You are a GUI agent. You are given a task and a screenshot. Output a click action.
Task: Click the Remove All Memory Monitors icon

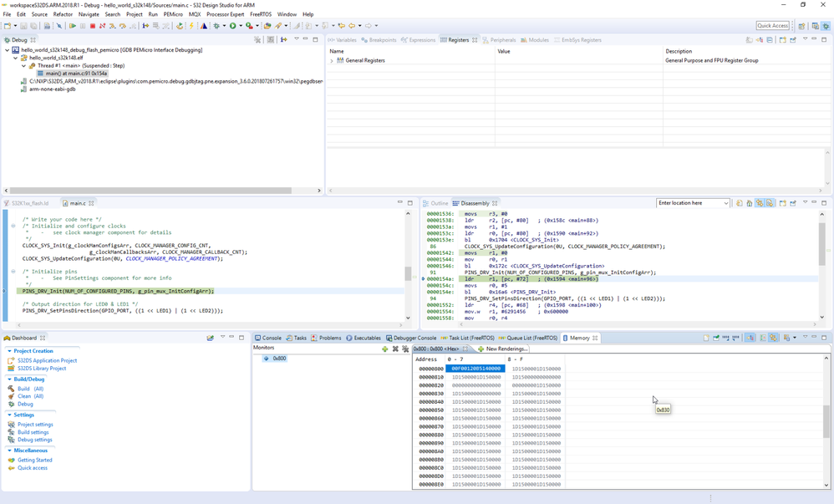click(x=405, y=349)
